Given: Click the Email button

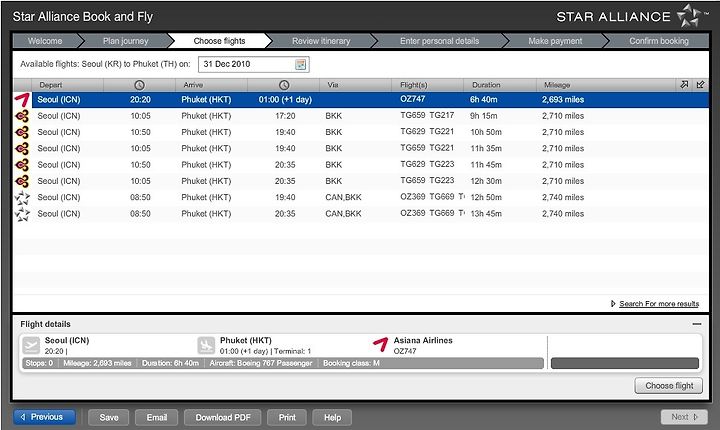Looking at the screenshot, I should pyautogui.click(x=157, y=418).
